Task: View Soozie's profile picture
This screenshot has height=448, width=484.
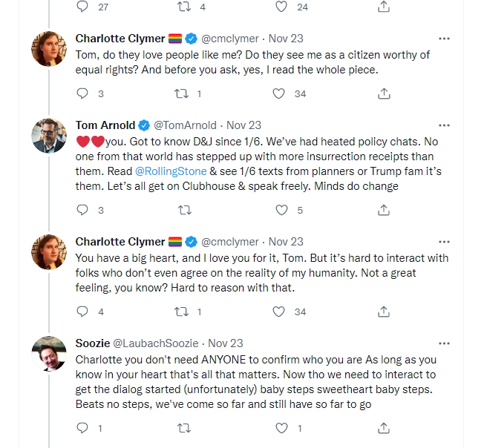Action: pyautogui.click(x=48, y=355)
